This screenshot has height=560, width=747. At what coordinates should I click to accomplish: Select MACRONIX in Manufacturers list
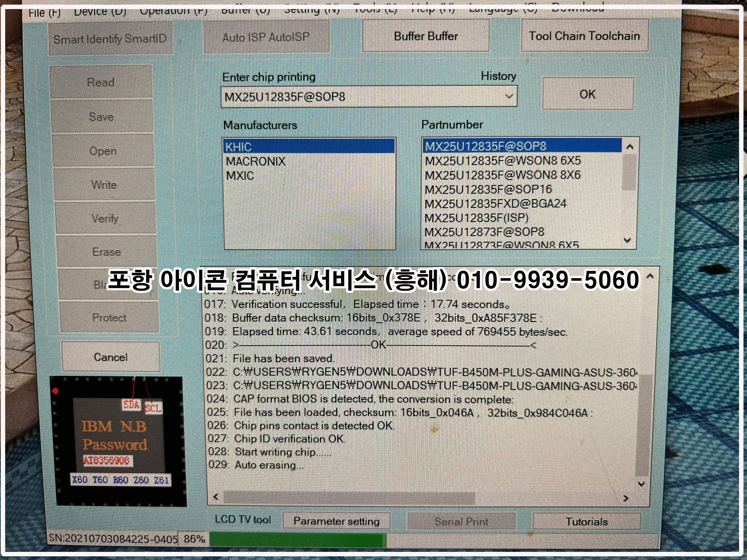pos(256,161)
